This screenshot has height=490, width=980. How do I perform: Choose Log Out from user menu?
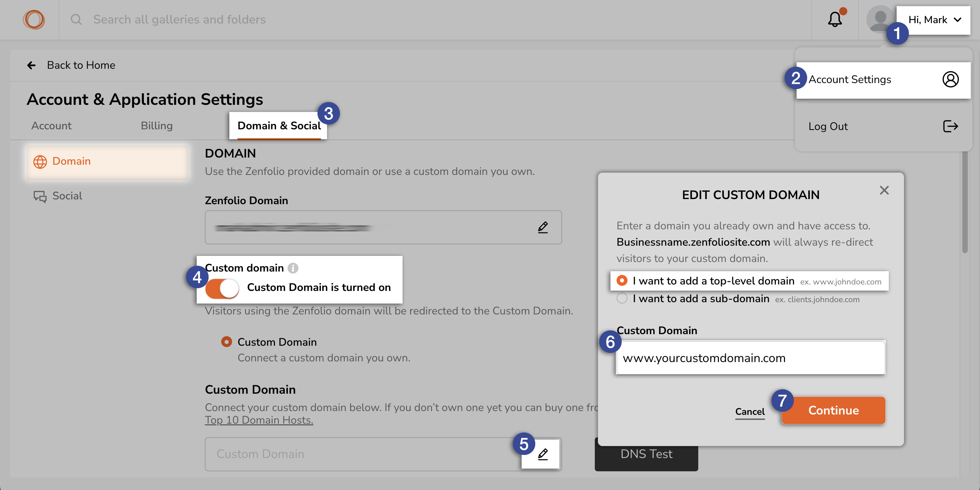(x=883, y=127)
